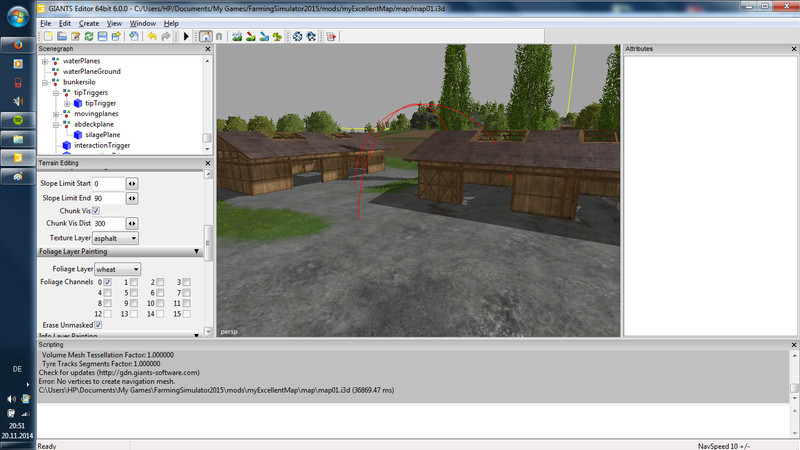Click the Slope Limit Start slider button
The width and height of the screenshot is (800, 450).
tap(132, 184)
